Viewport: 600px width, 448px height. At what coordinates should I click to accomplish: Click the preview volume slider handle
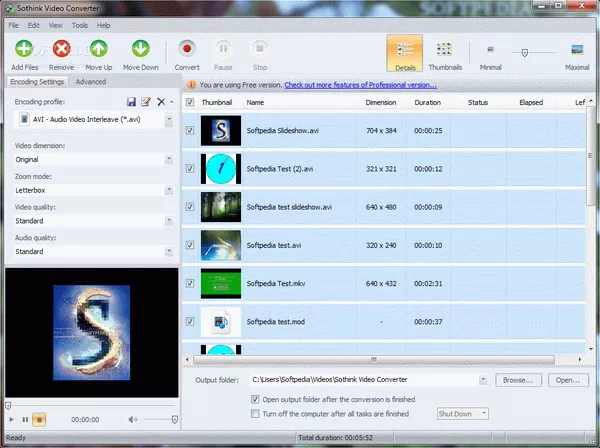click(175, 420)
